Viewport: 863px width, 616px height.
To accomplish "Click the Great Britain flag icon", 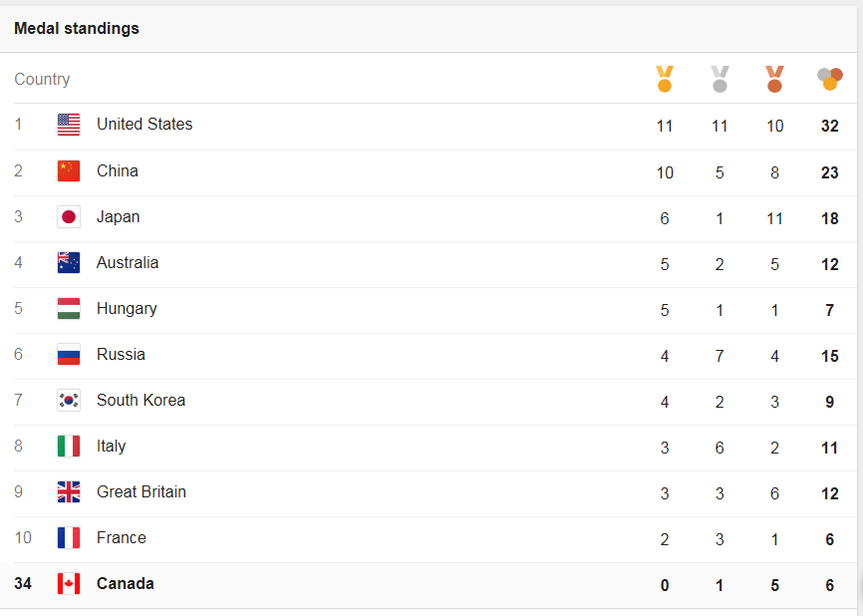I will coord(69,492).
